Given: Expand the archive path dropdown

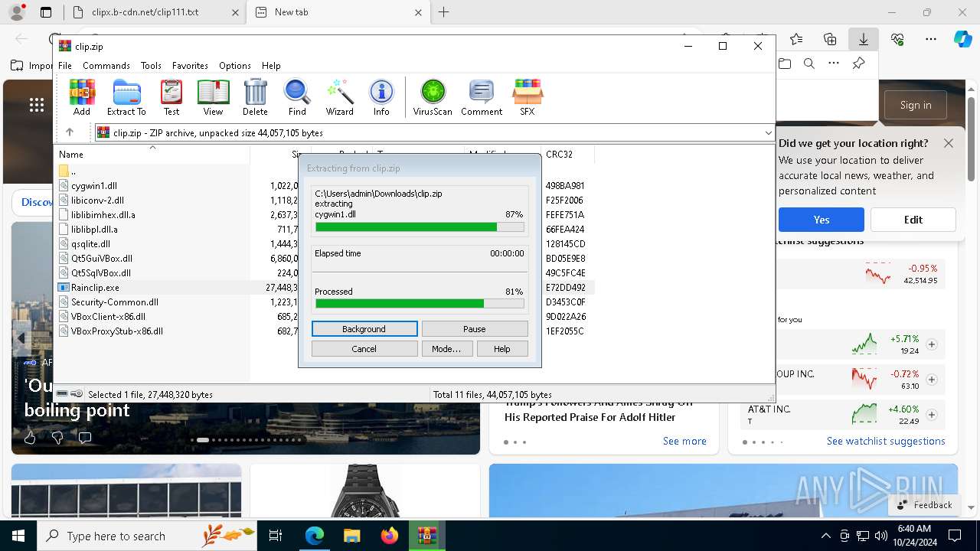Looking at the screenshot, I should (768, 132).
